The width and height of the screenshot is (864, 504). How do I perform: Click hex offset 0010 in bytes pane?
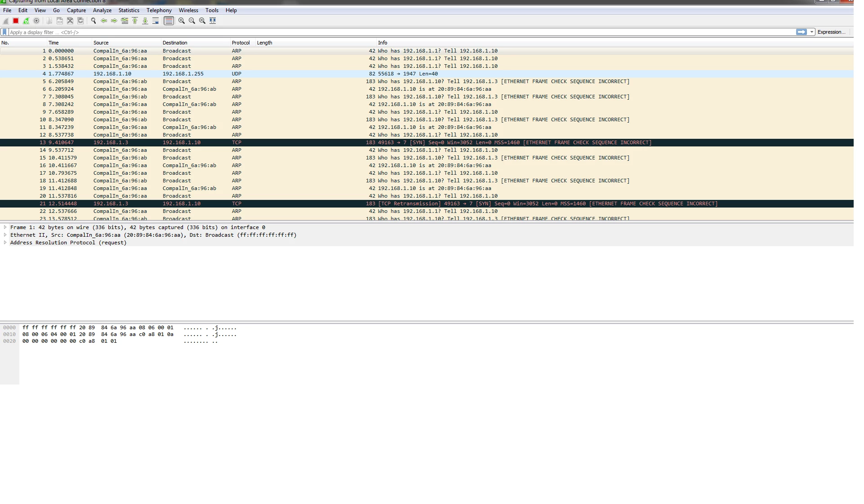tap(9, 334)
